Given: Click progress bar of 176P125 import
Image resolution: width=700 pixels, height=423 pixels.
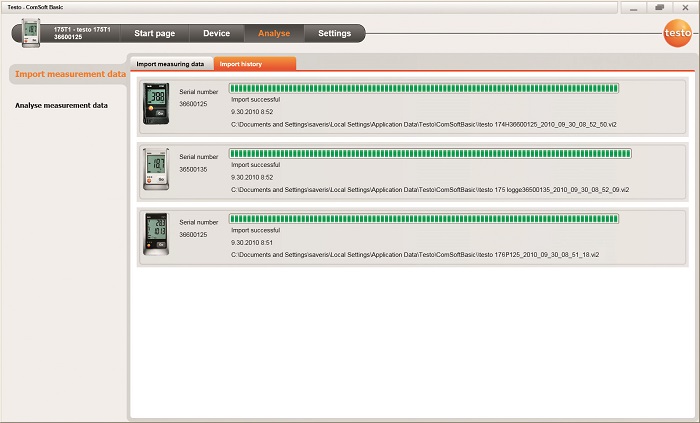Looking at the screenshot, I should 424,219.
